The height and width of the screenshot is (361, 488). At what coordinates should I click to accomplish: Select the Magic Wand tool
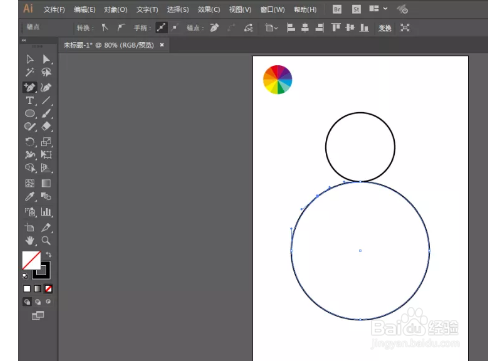(30, 72)
